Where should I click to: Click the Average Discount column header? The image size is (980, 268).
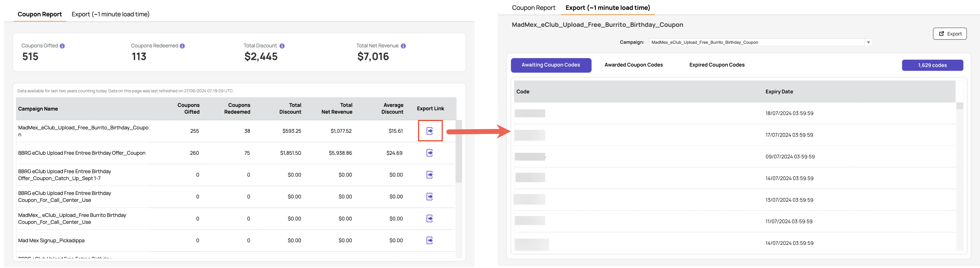click(x=392, y=108)
